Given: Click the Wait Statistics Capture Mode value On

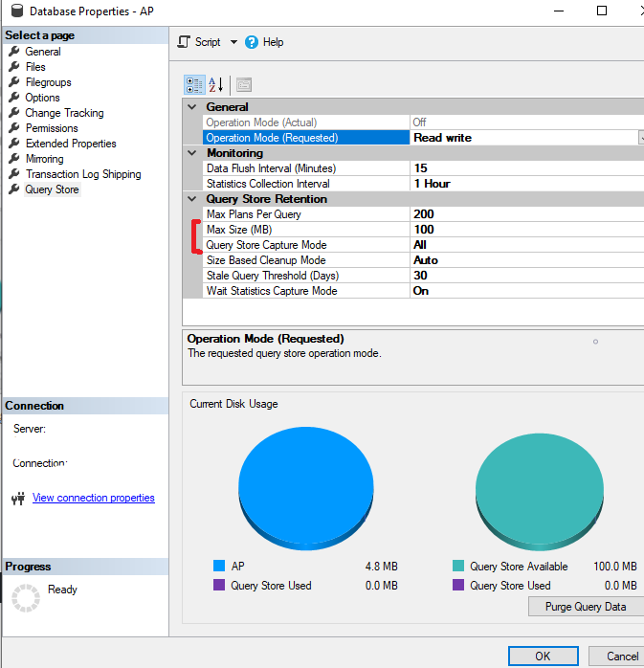Looking at the screenshot, I should point(527,291).
